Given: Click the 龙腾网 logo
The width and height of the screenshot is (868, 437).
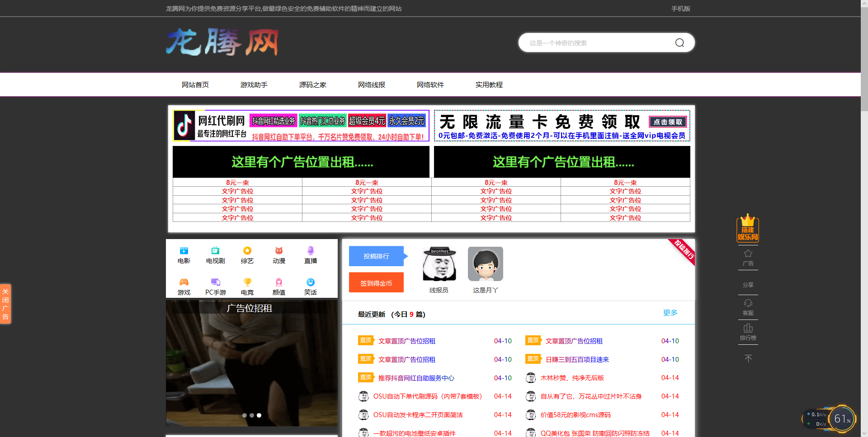Looking at the screenshot, I should 222,42.
